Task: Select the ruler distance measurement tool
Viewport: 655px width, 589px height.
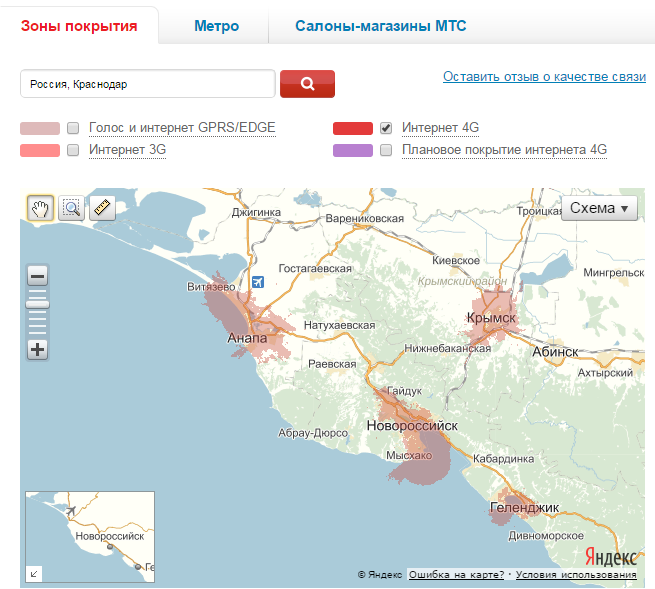Action: click(x=102, y=208)
